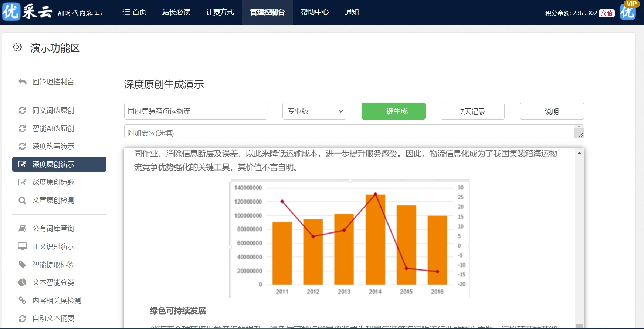
Task: Click the back arrow icon for 回管理控制台
Action: pyautogui.click(x=22, y=82)
